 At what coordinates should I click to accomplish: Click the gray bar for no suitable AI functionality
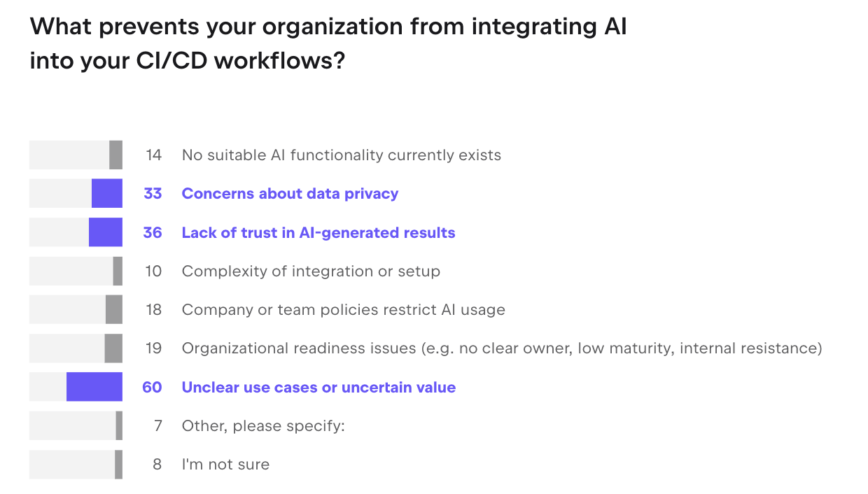coord(116,155)
